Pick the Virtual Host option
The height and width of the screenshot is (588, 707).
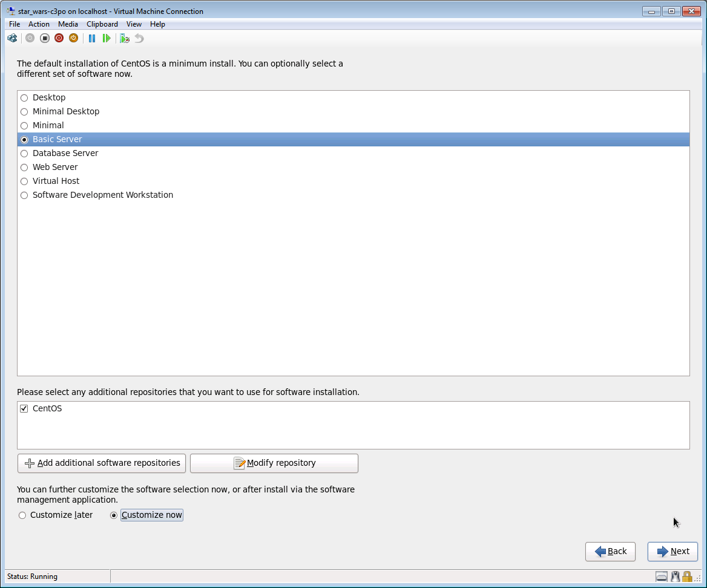(x=24, y=181)
